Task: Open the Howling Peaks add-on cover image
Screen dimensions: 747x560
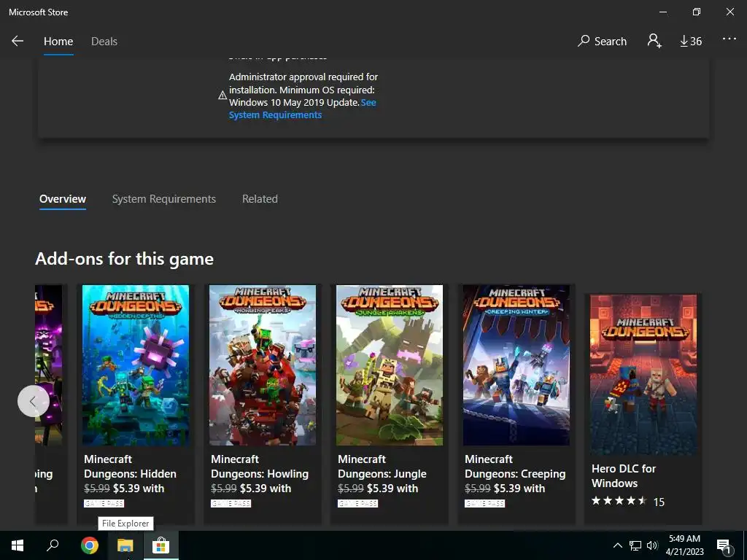Action: [x=263, y=365]
